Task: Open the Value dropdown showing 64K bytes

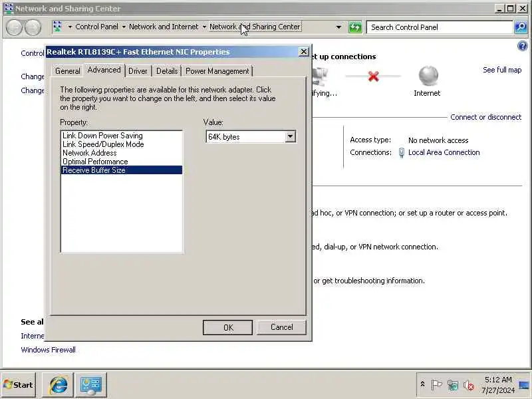Action: [x=290, y=137]
